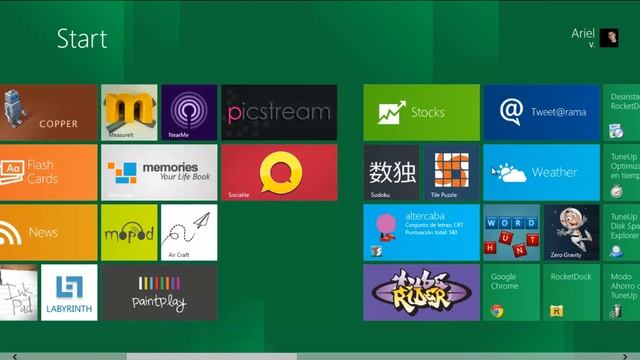Open the News feed tile
Image resolution: width=640 pixels, height=360 pixels.
pos(49,232)
